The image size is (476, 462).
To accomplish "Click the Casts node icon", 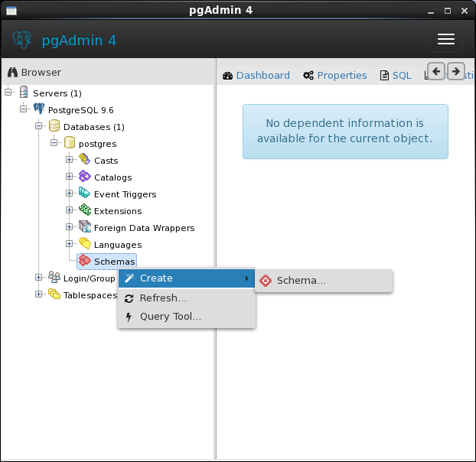I will pyautogui.click(x=84, y=159).
